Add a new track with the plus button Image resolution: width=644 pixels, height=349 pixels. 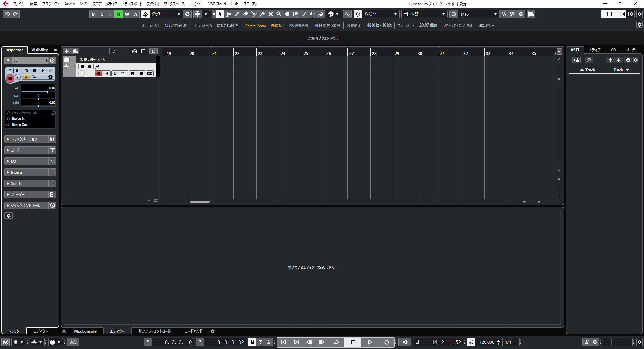[67, 51]
